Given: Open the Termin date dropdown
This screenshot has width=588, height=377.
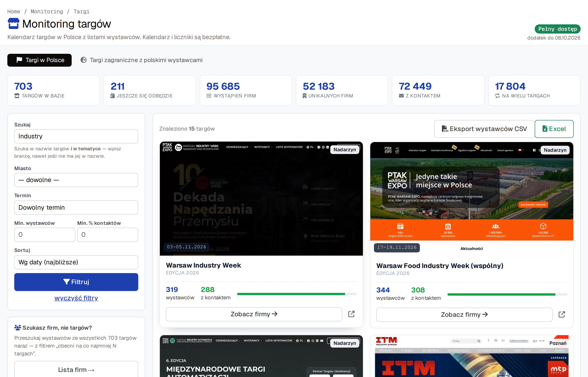Looking at the screenshot, I should [x=76, y=208].
